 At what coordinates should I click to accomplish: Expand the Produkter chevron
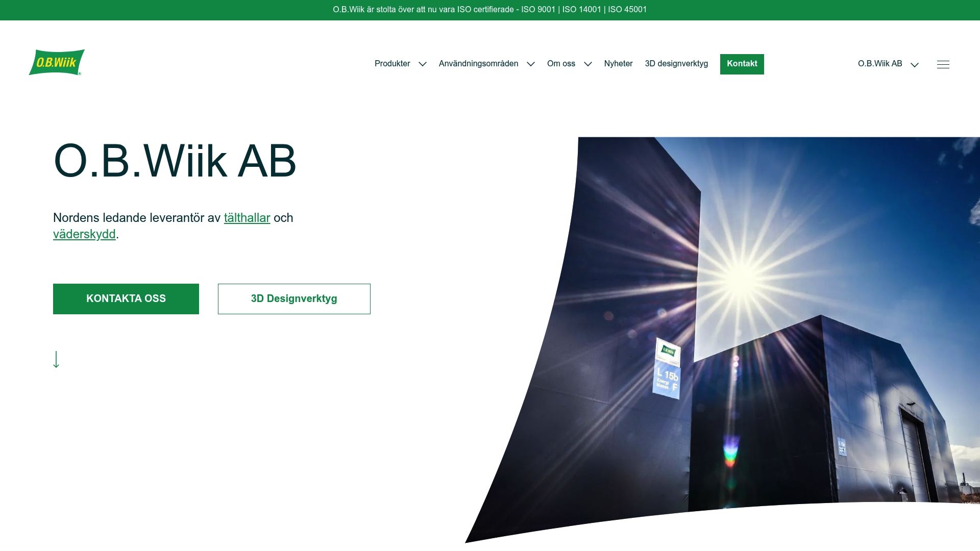(x=422, y=64)
